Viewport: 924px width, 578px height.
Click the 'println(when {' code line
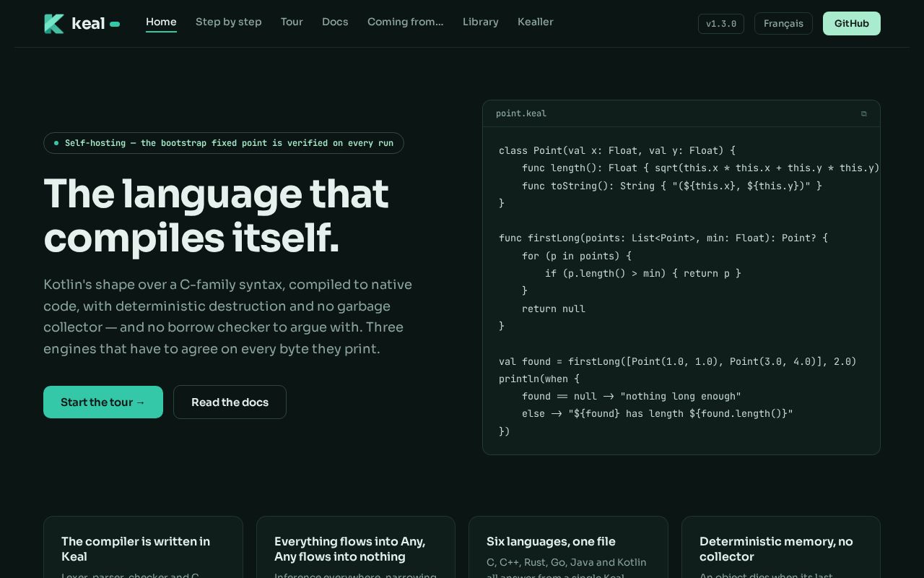[x=539, y=379]
